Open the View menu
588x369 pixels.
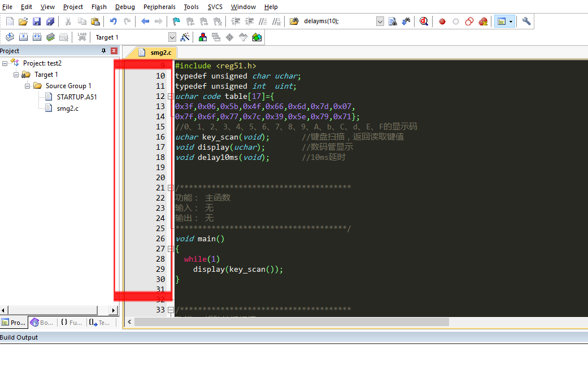pyautogui.click(x=47, y=7)
